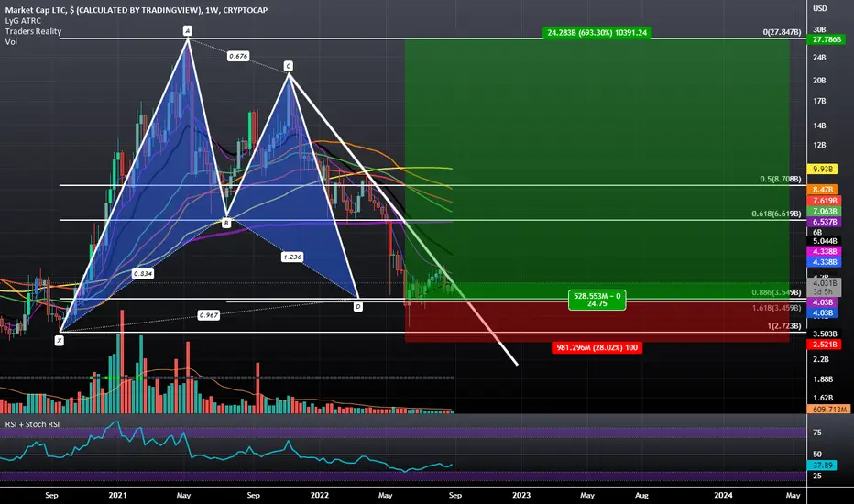Click the 1.62B price axis label
854x504 pixels.
(x=823, y=398)
